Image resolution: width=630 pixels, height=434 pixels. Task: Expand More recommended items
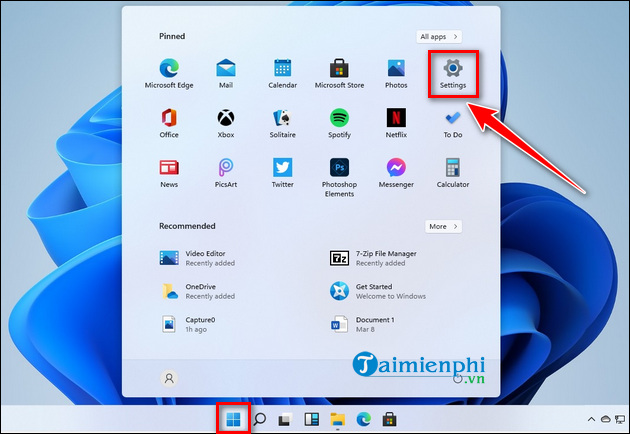[x=444, y=226]
